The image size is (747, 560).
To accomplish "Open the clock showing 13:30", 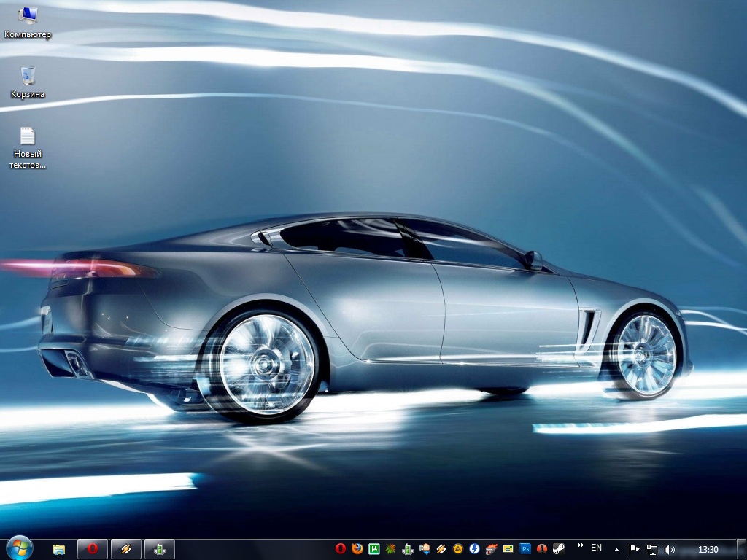I will 708,550.
